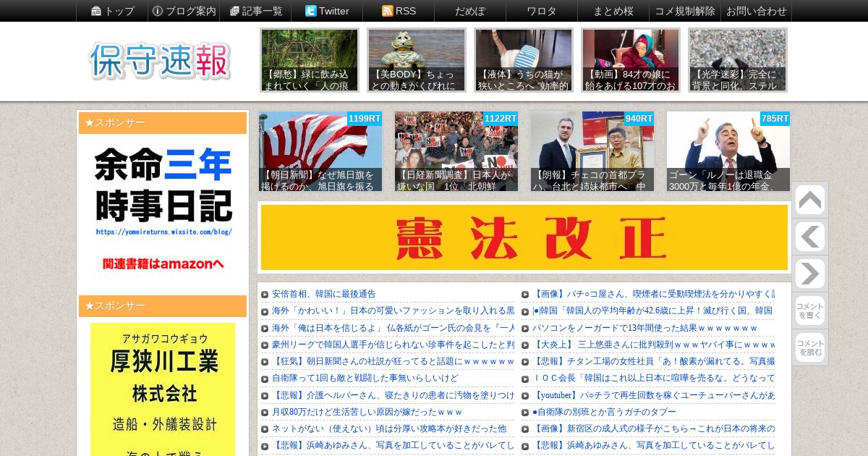Open the 785RT ゴーン article card
This screenshot has width=868, height=456.
(x=728, y=151)
